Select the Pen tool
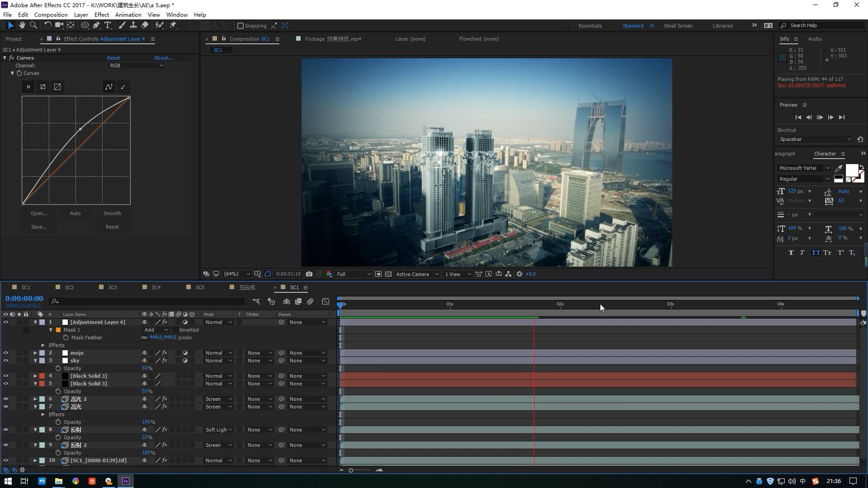Screen dimensions: 868x488 click(96, 25)
